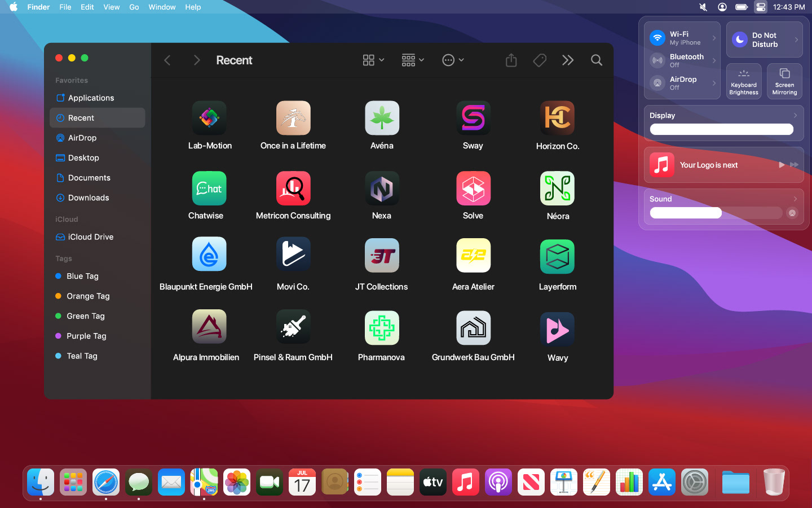Image resolution: width=812 pixels, height=508 pixels.
Task: Play the Your Logo is next track
Action: (782, 165)
